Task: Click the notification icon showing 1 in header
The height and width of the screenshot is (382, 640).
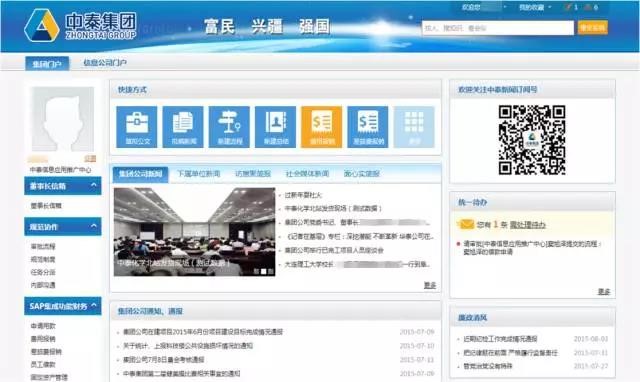Action: 571,7
